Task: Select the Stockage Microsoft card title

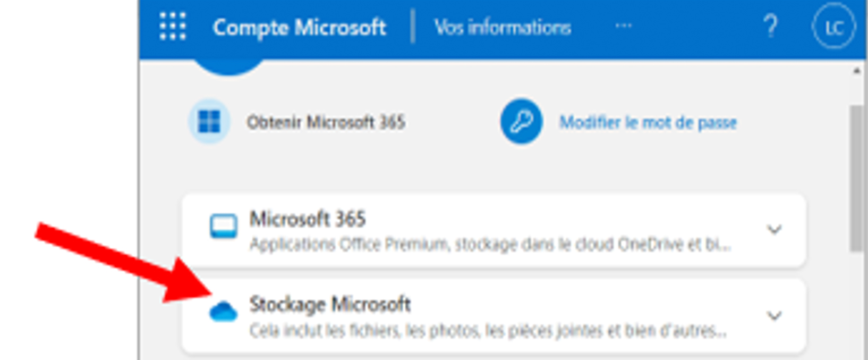Action: [330, 305]
